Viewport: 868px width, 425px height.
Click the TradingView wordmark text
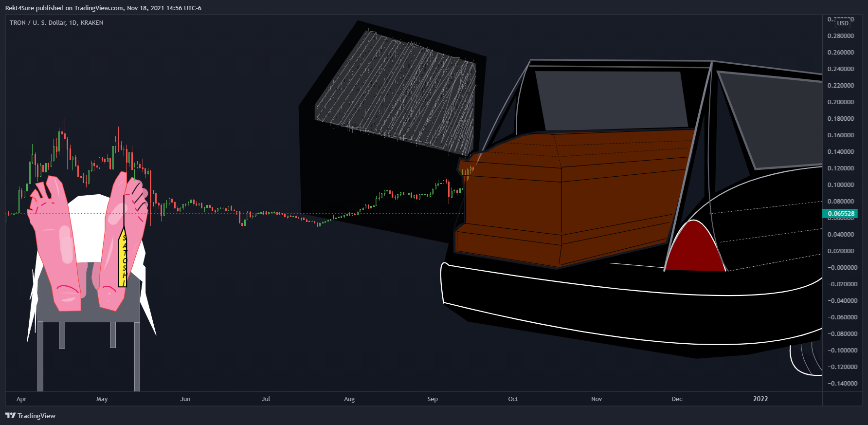[36, 416]
